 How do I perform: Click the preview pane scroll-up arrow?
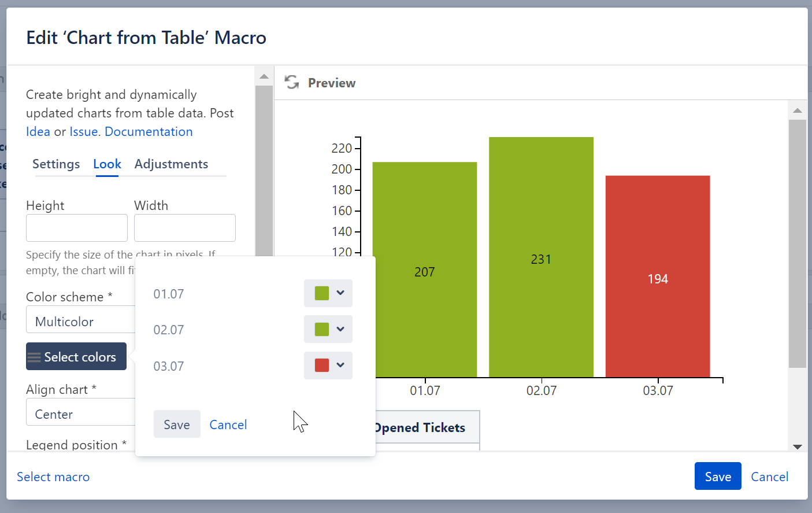798,110
